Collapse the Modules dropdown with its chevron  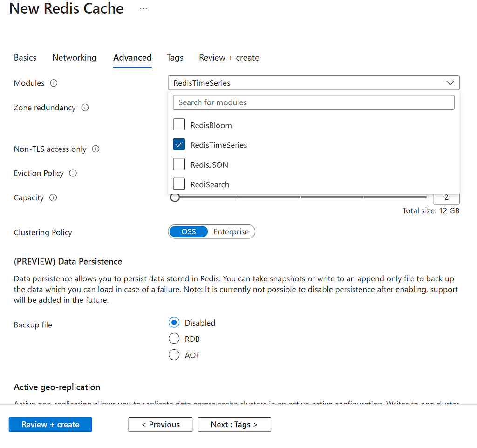pyautogui.click(x=450, y=82)
